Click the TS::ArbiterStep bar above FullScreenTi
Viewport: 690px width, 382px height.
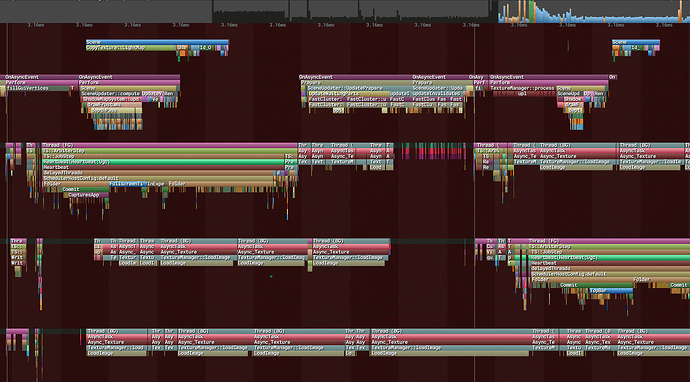click(x=169, y=151)
